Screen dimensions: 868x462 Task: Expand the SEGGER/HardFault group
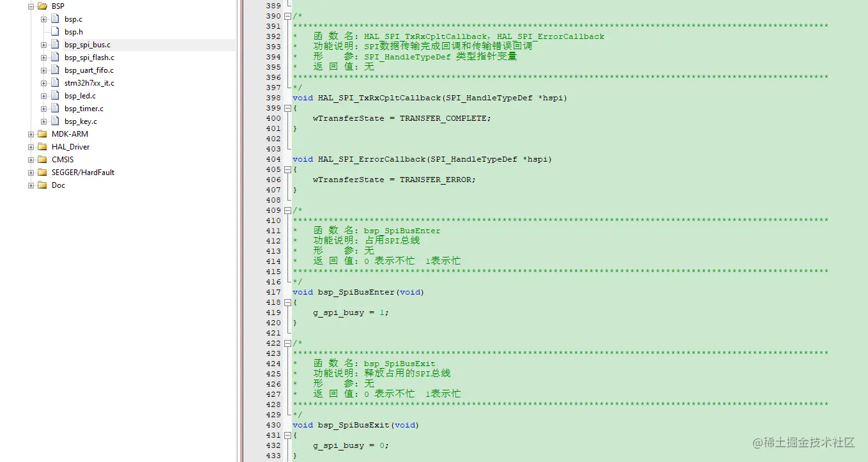point(31,173)
